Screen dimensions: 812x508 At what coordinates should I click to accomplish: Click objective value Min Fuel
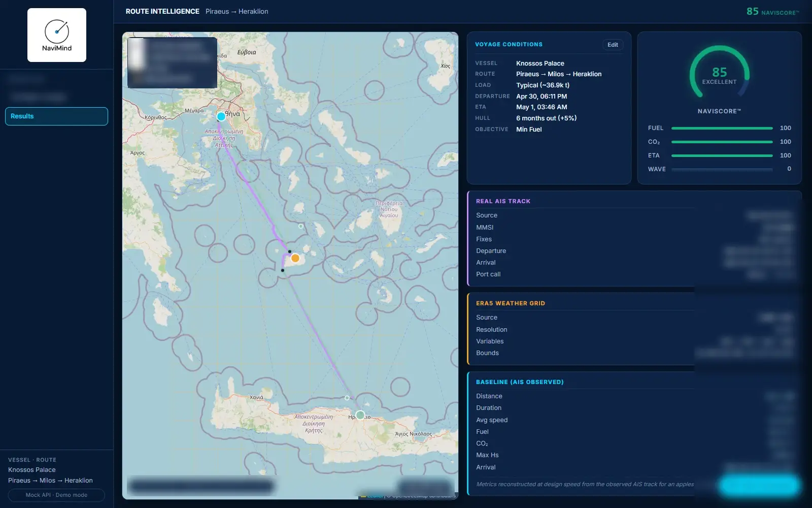pyautogui.click(x=529, y=130)
